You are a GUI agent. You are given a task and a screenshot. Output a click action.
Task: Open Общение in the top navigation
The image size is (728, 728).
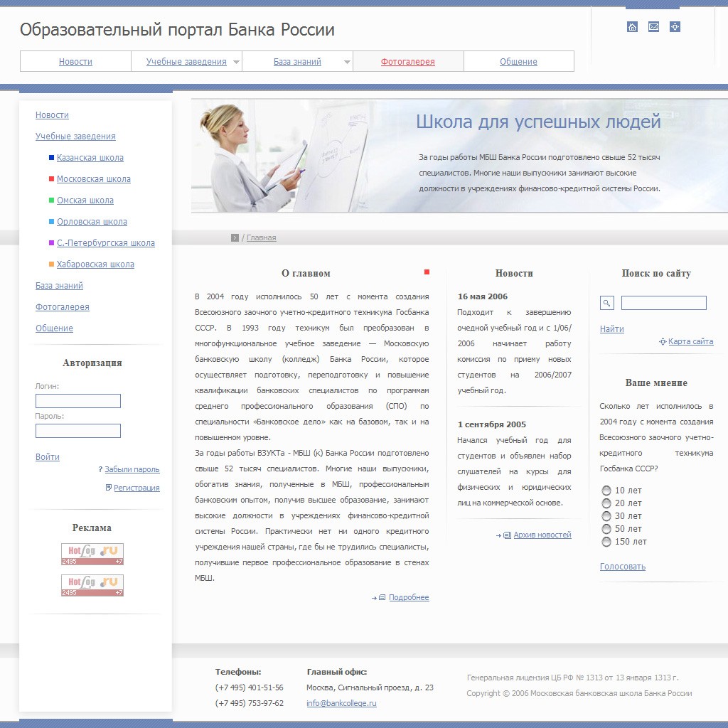(518, 62)
